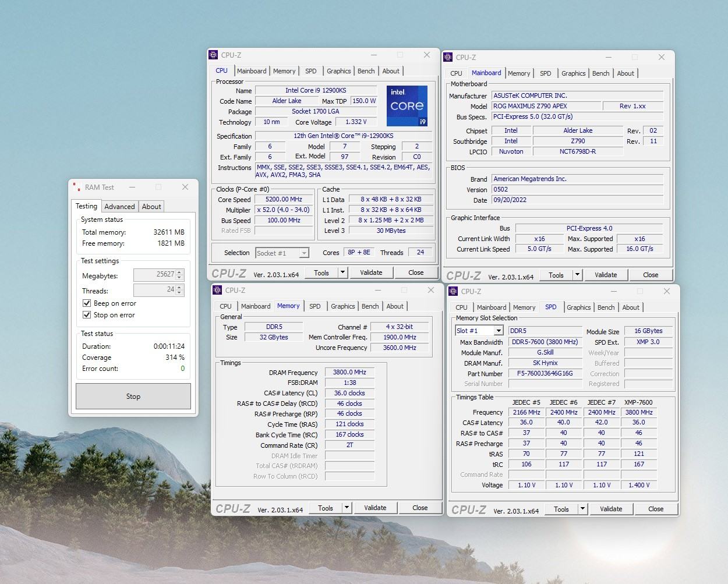Open Tools dropdown arrow in Mainboard window
The width and height of the screenshot is (728, 584).
[x=577, y=275]
